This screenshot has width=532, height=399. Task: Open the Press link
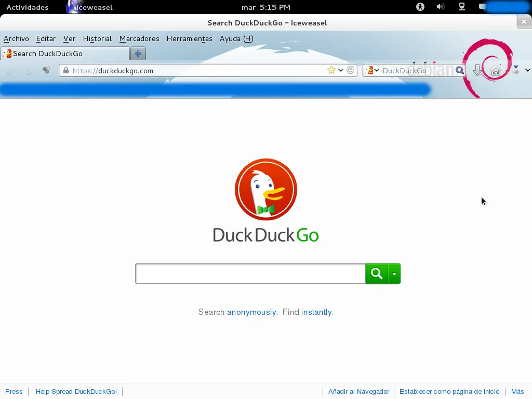point(14,392)
